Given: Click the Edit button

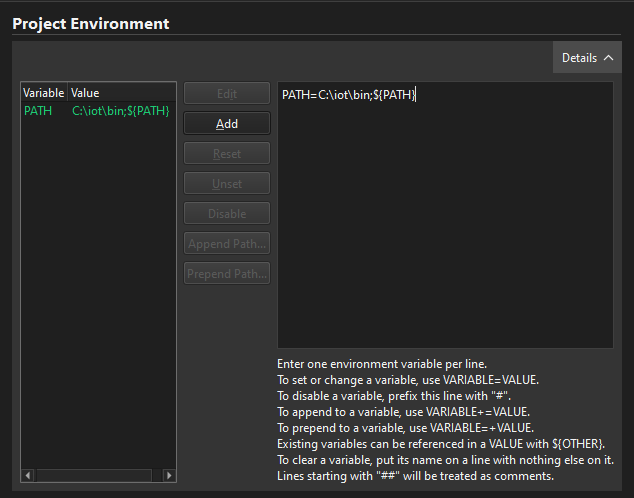Looking at the screenshot, I should (x=226, y=94).
